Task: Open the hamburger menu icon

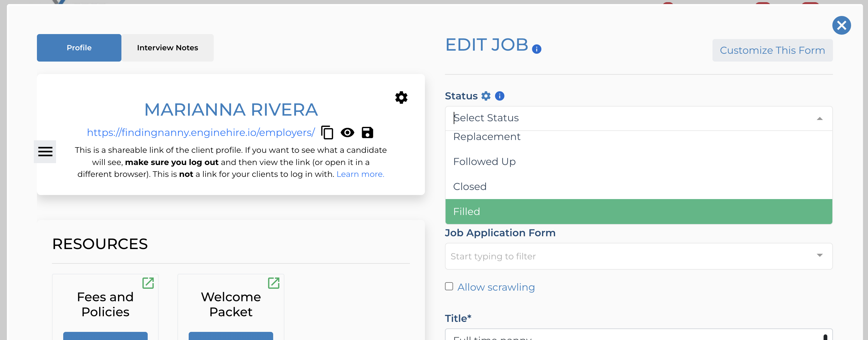Action: tap(45, 152)
